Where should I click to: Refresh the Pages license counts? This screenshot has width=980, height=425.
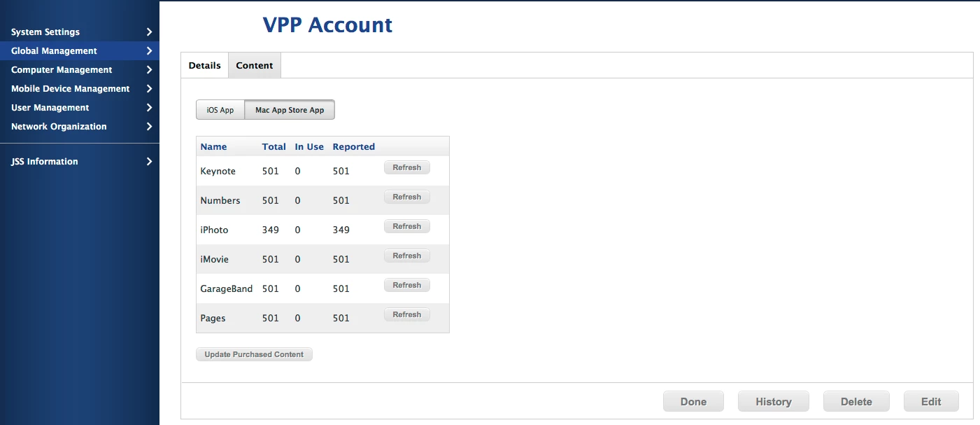(x=407, y=315)
